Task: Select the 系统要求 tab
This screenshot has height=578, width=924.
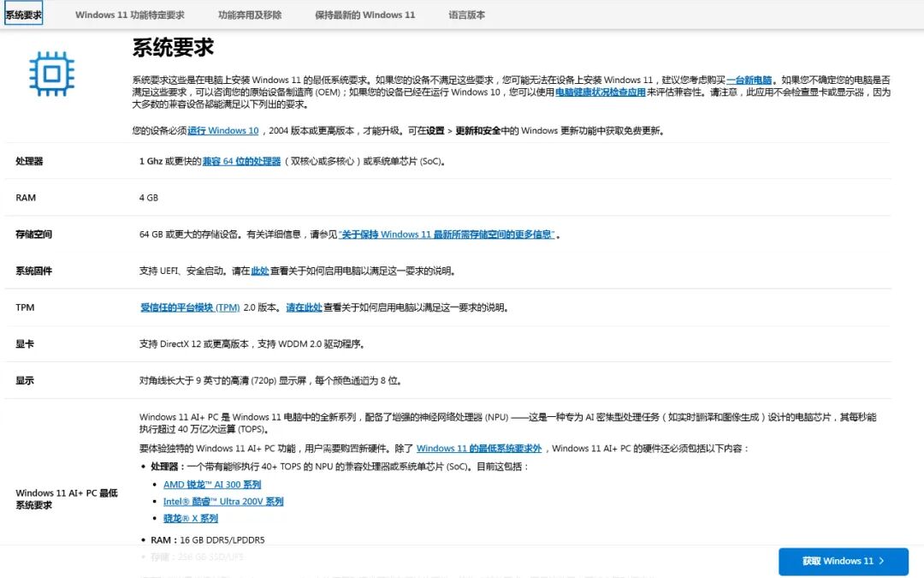Action: 24,15
